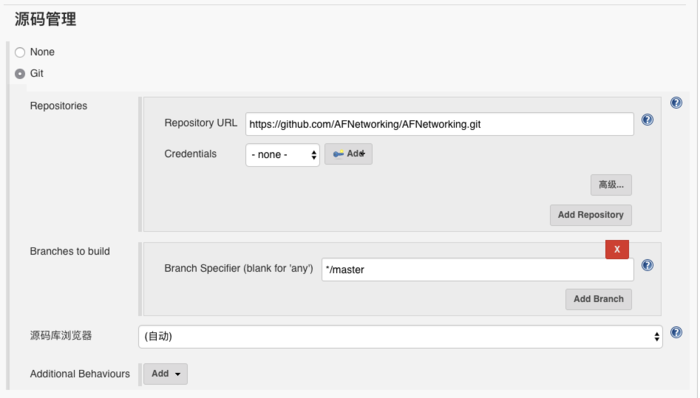This screenshot has height=398, width=700.
Task: Click the 源码管理 section heading
Action: point(46,19)
